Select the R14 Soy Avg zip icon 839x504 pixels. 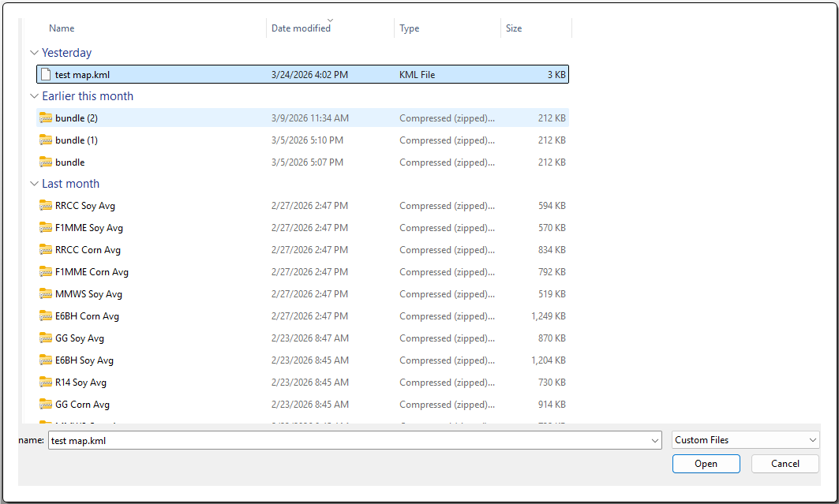46,383
